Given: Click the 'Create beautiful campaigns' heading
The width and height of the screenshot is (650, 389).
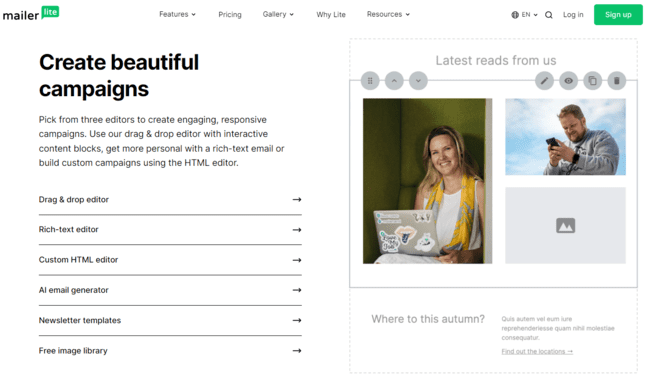Looking at the screenshot, I should click(x=119, y=75).
